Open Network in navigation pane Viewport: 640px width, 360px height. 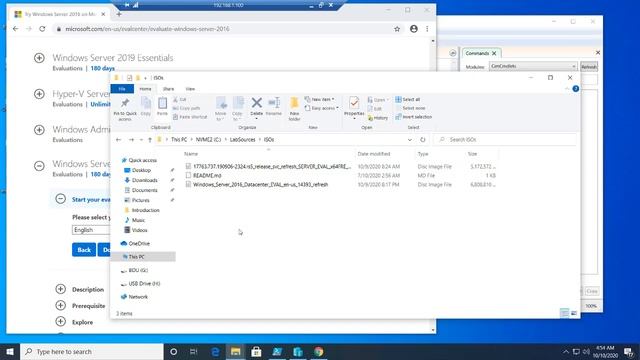point(138,297)
